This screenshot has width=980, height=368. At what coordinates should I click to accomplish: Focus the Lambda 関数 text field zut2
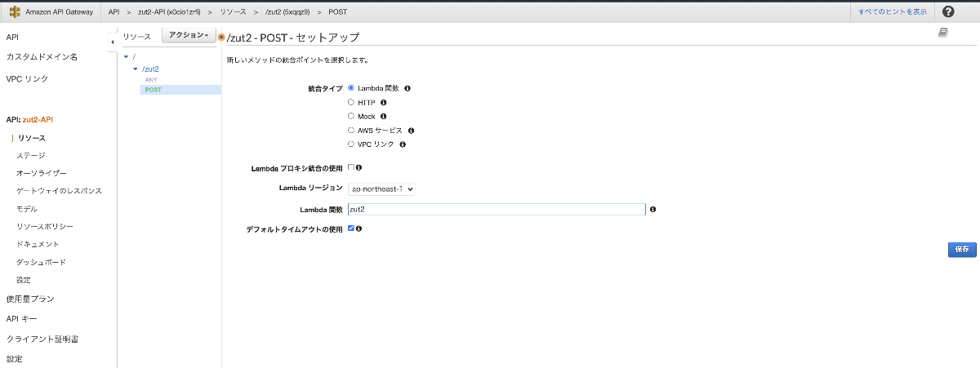click(497, 209)
